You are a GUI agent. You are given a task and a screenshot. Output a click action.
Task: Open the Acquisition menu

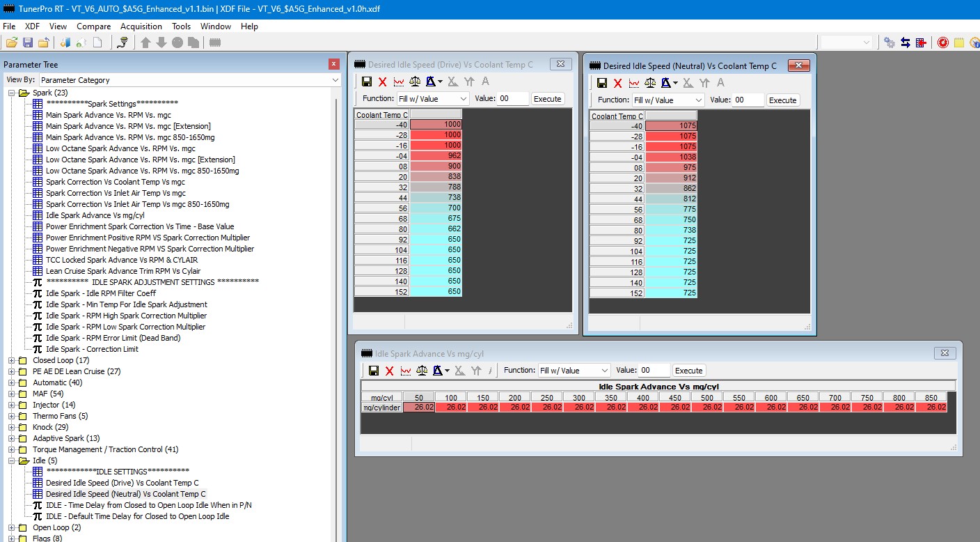tap(141, 26)
